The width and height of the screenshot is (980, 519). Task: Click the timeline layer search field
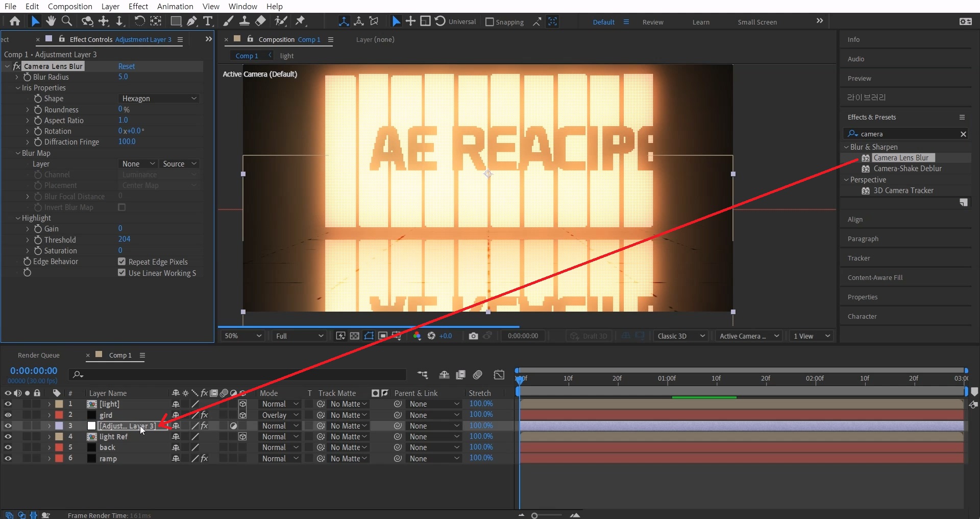click(237, 374)
